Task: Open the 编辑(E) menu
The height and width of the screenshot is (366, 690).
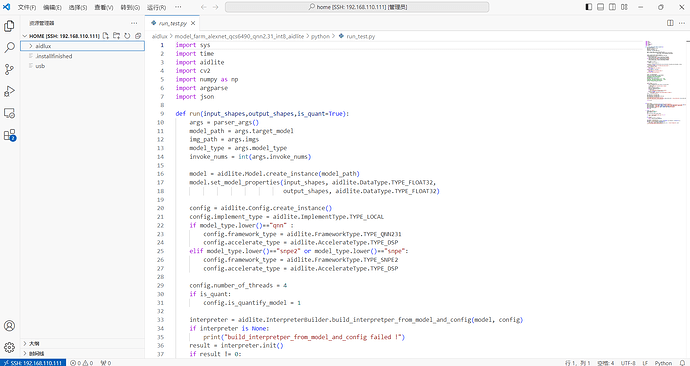Action: (x=52, y=7)
